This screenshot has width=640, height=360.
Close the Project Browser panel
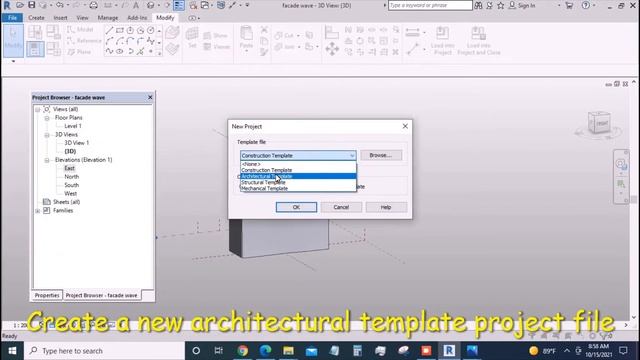coord(150,97)
